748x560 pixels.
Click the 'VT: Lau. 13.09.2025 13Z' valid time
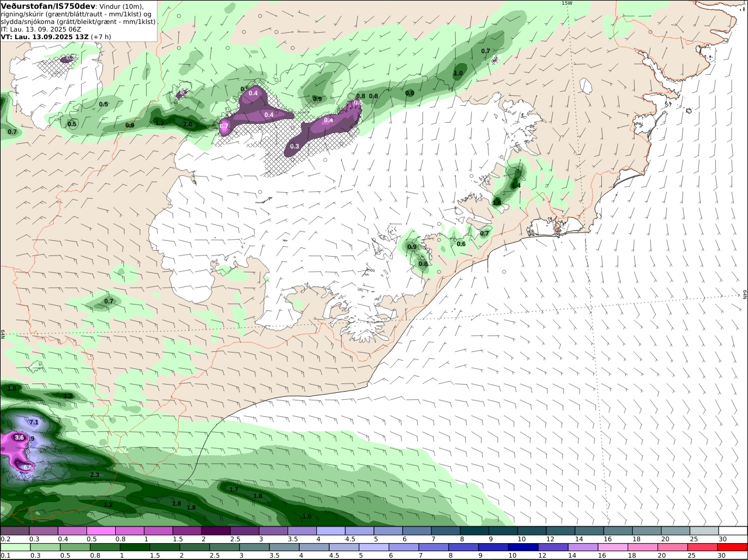44,36
